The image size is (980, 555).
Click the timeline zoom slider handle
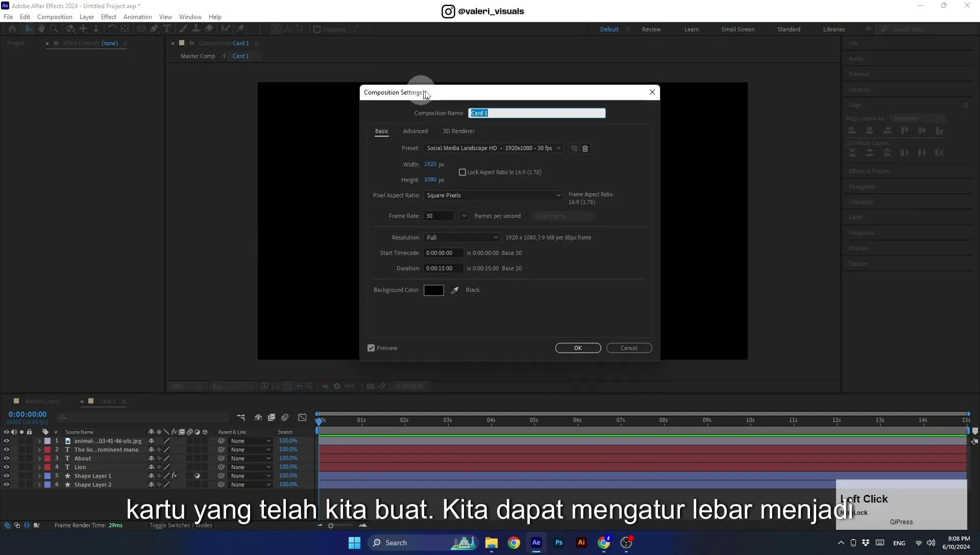pyautogui.click(x=331, y=526)
